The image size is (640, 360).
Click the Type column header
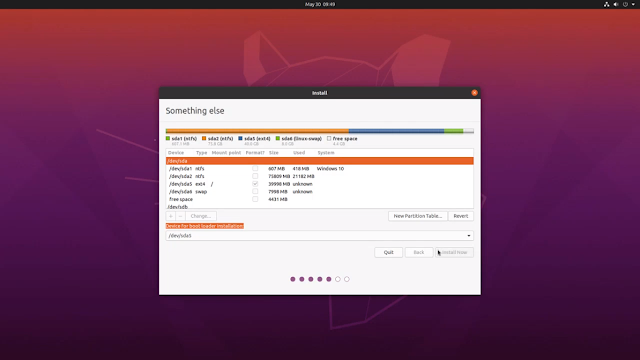[202, 153]
